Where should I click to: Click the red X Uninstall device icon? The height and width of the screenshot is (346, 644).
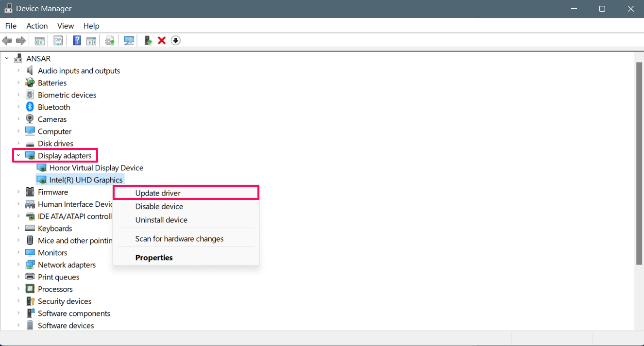click(x=162, y=40)
